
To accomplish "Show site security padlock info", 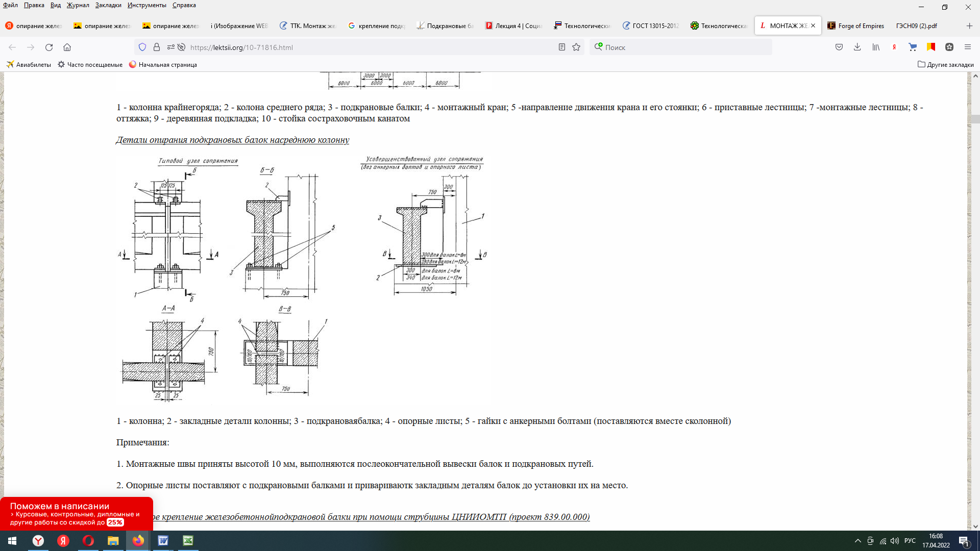I will pyautogui.click(x=157, y=47).
